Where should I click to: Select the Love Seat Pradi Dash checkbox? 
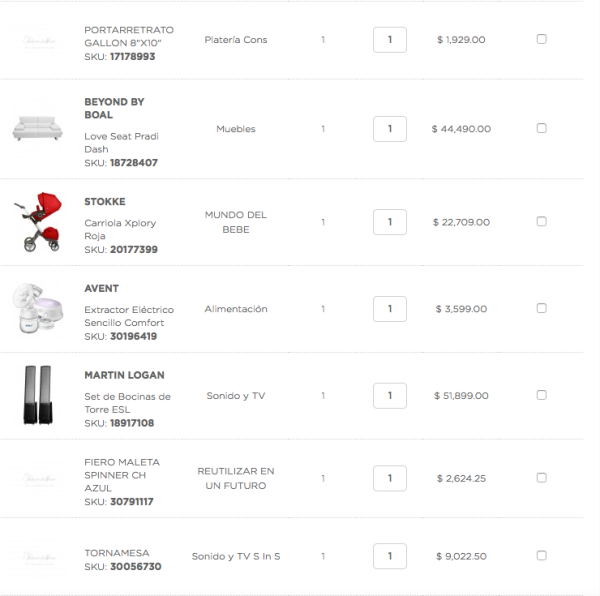541,128
